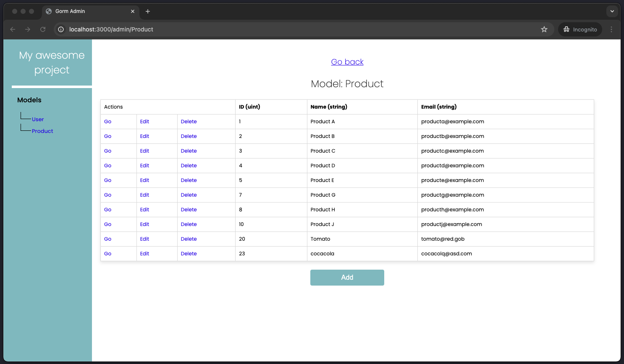Screen dimensions: 624x364
Task: Click Edit for Product B row
Action: (144, 136)
